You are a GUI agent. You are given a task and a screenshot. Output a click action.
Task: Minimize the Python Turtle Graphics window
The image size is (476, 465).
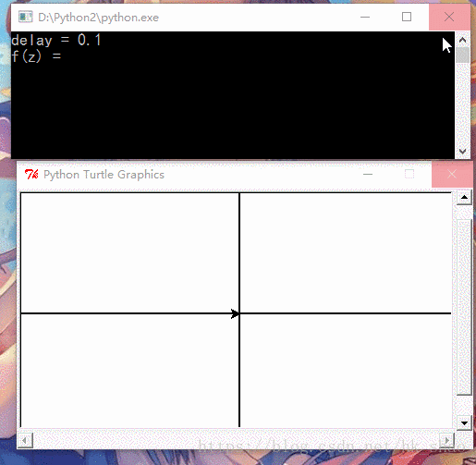tap(368, 175)
